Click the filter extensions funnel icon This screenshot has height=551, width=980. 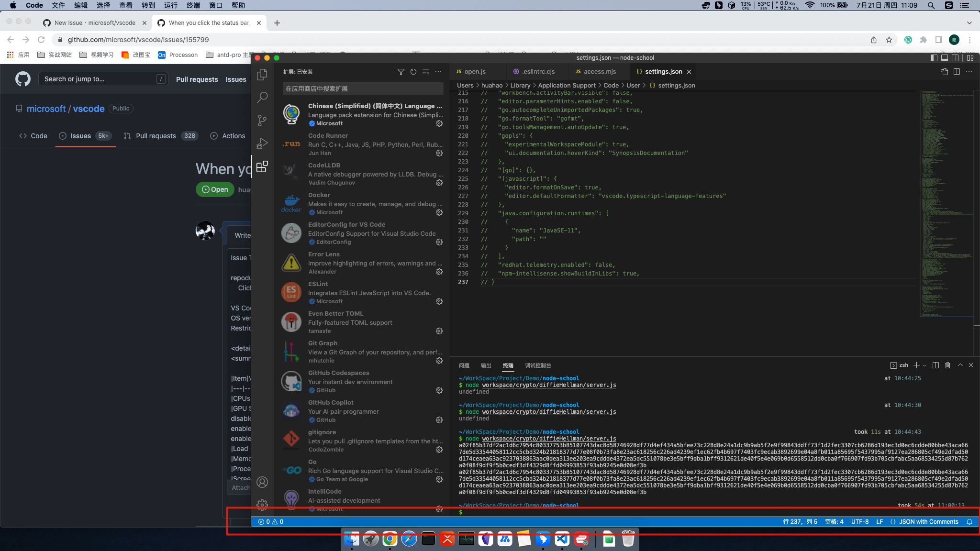[401, 72]
